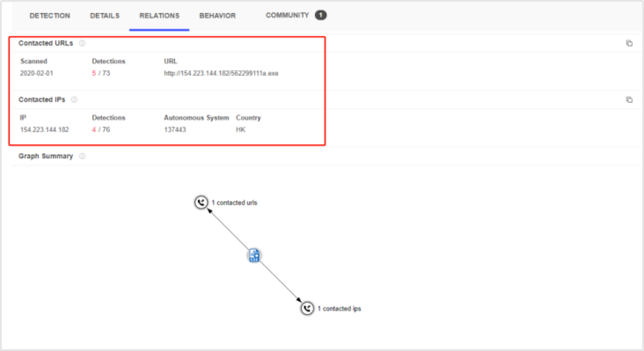The height and width of the screenshot is (351, 644).
Task: Go to the Behavior tab
Action: click(x=217, y=16)
